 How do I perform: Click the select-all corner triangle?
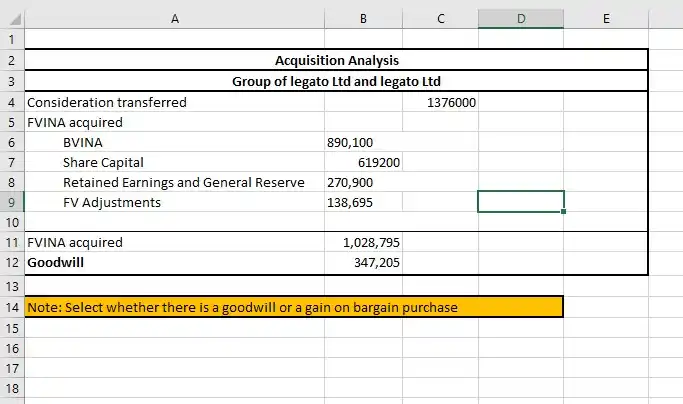15,20
